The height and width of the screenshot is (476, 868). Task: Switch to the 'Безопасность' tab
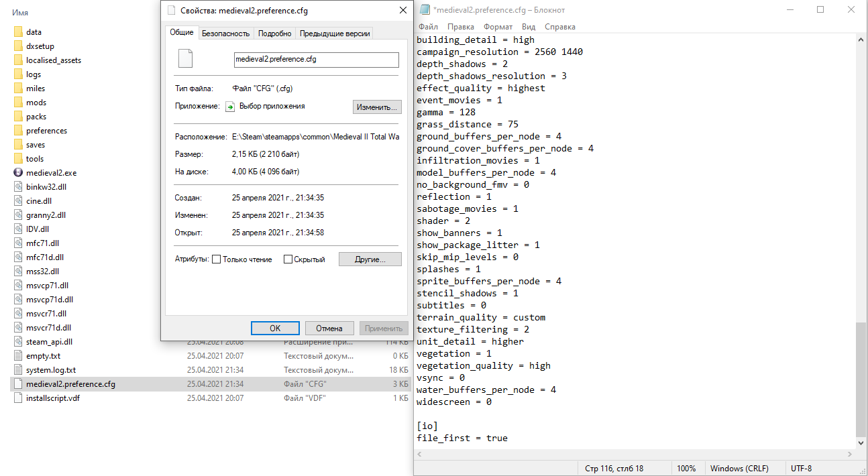(x=226, y=33)
